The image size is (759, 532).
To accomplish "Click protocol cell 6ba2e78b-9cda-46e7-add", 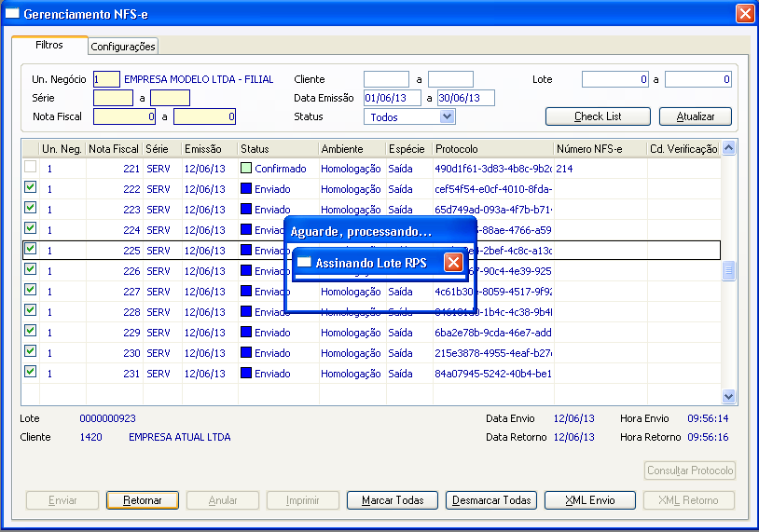I will tap(492, 333).
